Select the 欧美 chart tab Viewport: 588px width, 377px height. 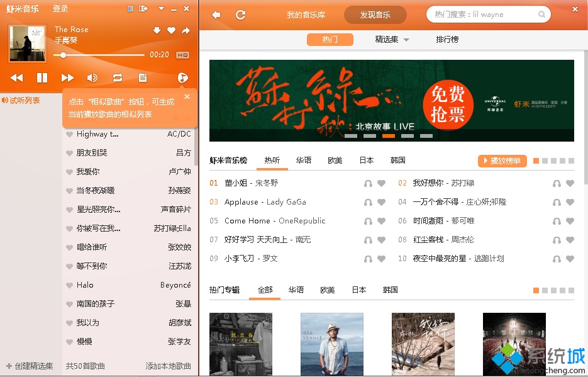pos(335,160)
